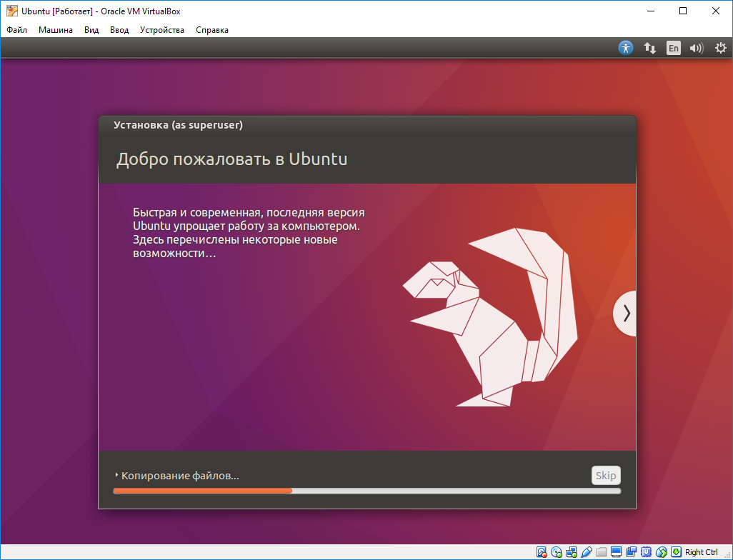
Task: Expand the Копирование файлов details triangle
Action: pos(116,475)
